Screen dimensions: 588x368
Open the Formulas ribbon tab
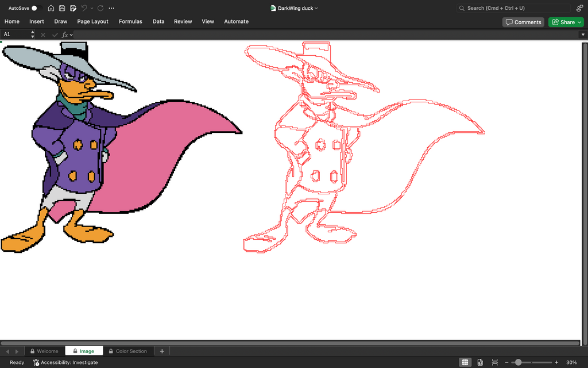(x=130, y=21)
